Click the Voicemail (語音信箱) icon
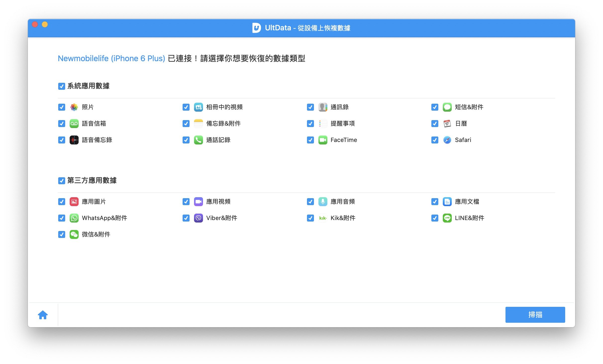The height and width of the screenshot is (364, 603). [74, 124]
